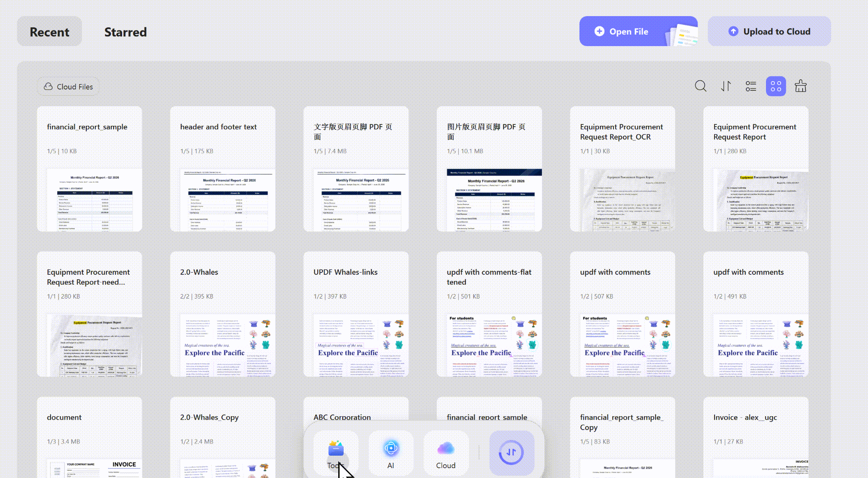Open the 2.0-Whales_Copy file
The image size is (868, 478).
223,438
